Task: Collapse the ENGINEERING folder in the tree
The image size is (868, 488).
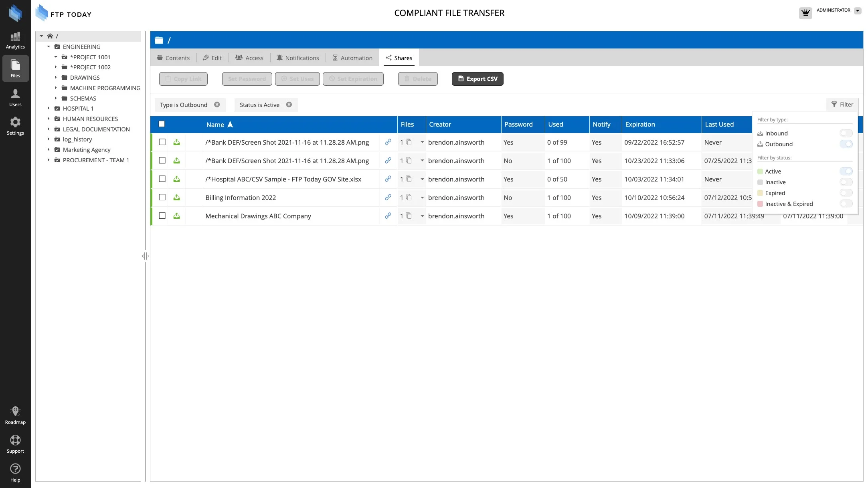Action: pos(49,47)
